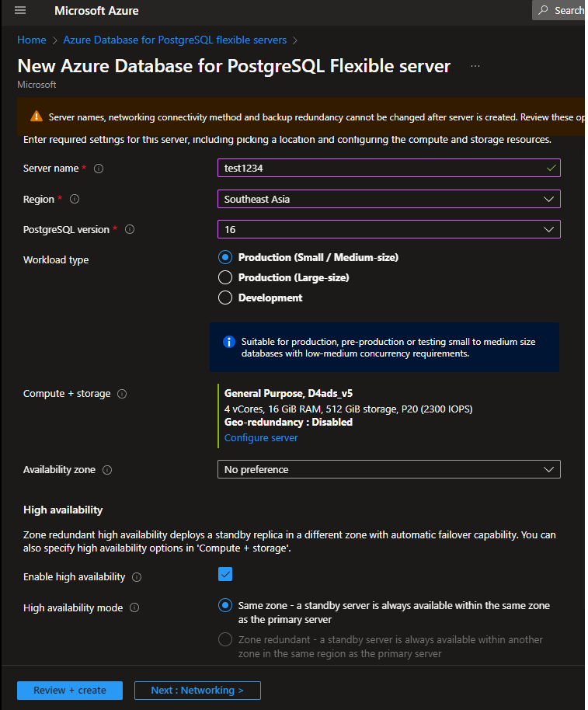Screen dimensions: 588x710
Task: Click the Search box in header
Action: coord(558,10)
